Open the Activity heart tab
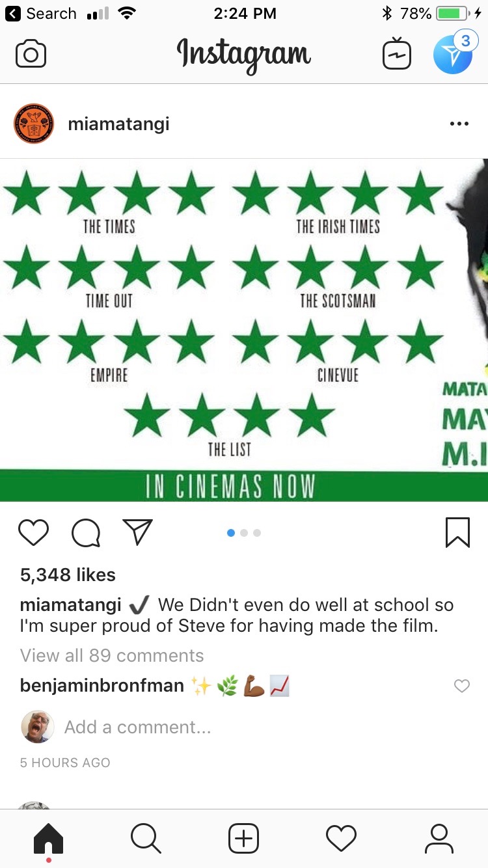 click(x=341, y=838)
